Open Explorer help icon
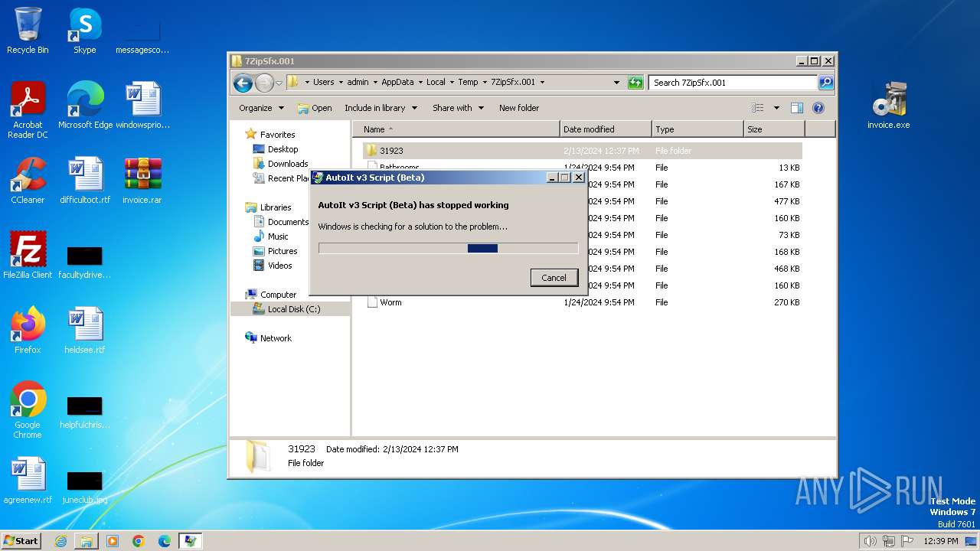Image resolution: width=980 pixels, height=551 pixels. (818, 108)
